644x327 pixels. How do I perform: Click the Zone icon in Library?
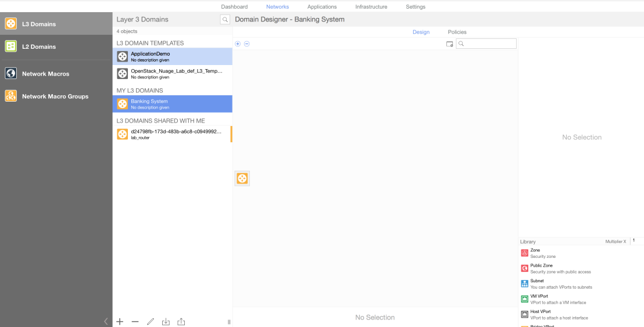(524, 253)
